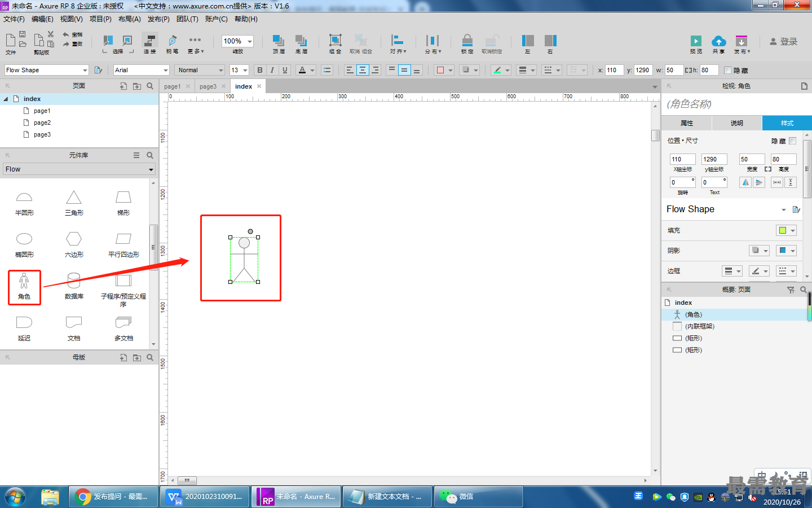Select page2 in the pages tree
Viewport: 812px width, 508px height.
pos(42,122)
